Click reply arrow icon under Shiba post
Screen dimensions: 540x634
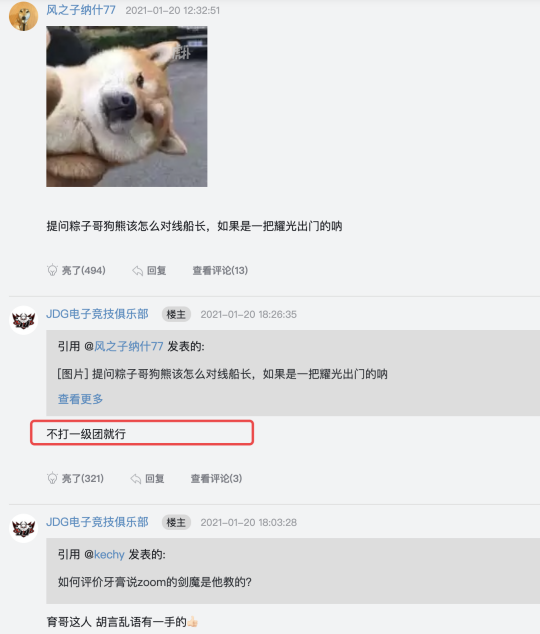pyautogui.click(x=137, y=271)
